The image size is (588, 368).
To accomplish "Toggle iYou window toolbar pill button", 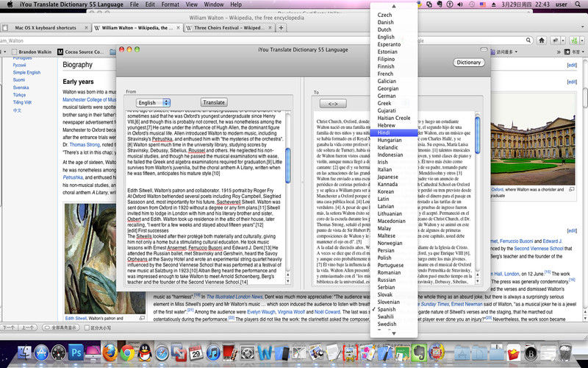I will [484, 49].
